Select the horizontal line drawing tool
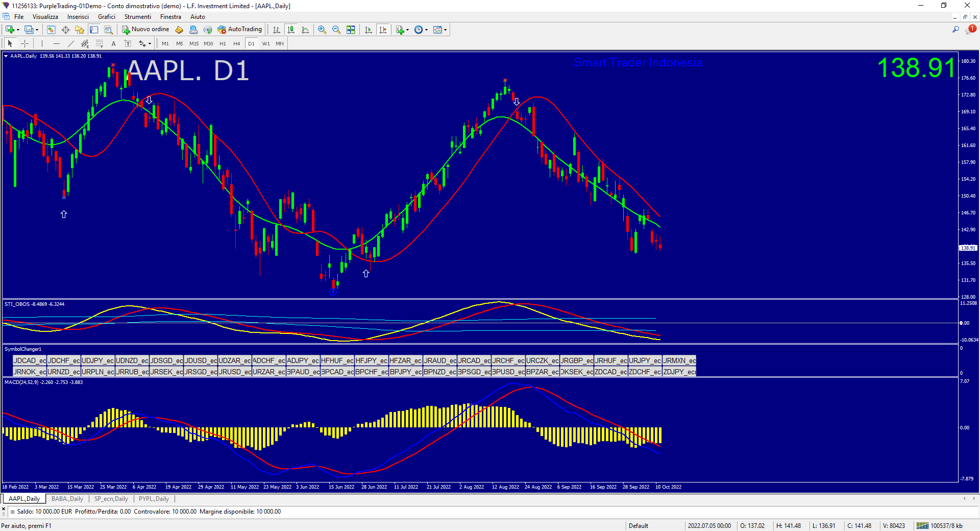The width and height of the screenshot is (980, 531). 56,44
